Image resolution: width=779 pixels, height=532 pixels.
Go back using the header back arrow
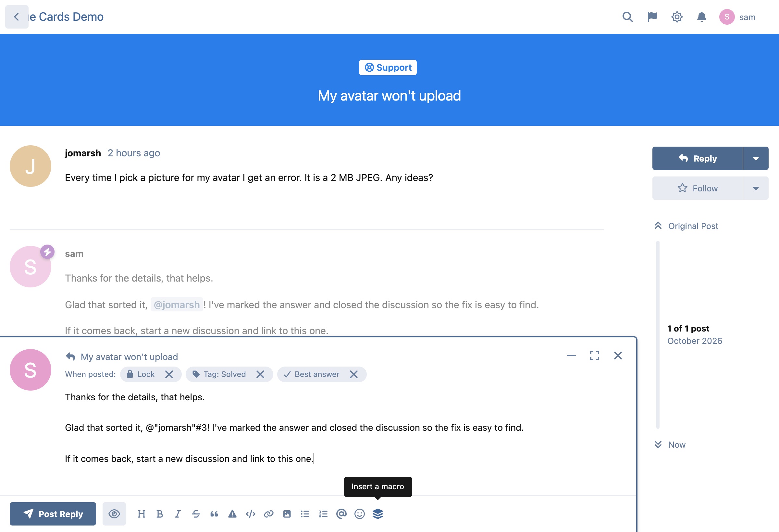tap(17, 17)
